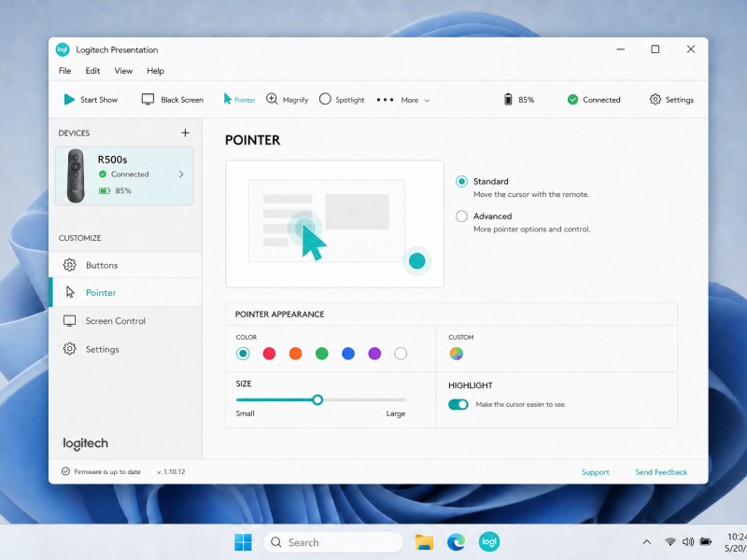The height and width of the screenshot is (560, 747).
Task: Open the View menu
Action: pyautogui.click(x=123, y=71)
